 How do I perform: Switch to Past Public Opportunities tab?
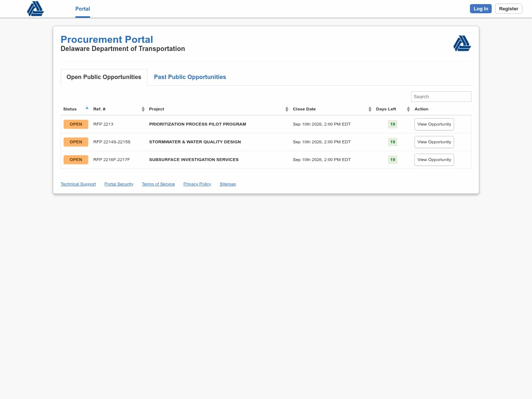point(190,77)
